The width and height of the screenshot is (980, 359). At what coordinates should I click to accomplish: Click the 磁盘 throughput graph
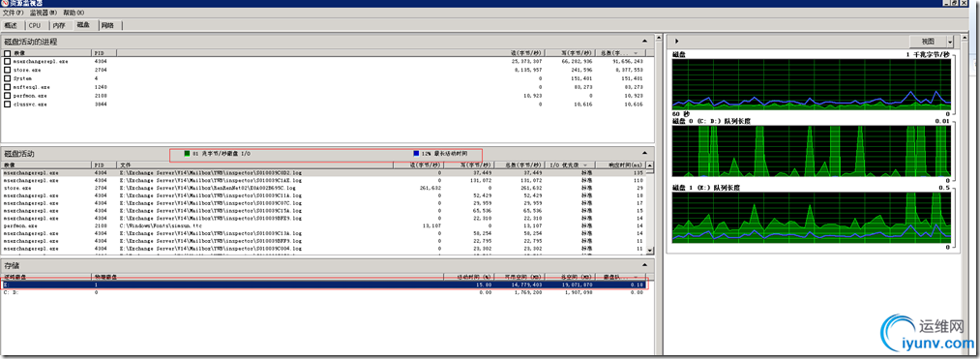pos(812,84)
